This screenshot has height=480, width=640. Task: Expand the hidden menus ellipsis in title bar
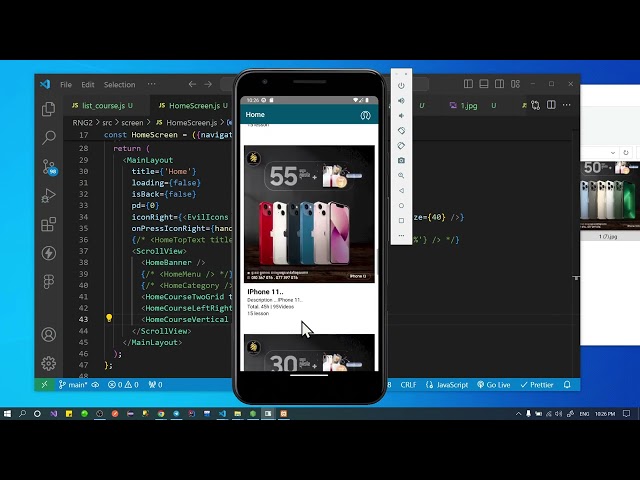(151, 84)
